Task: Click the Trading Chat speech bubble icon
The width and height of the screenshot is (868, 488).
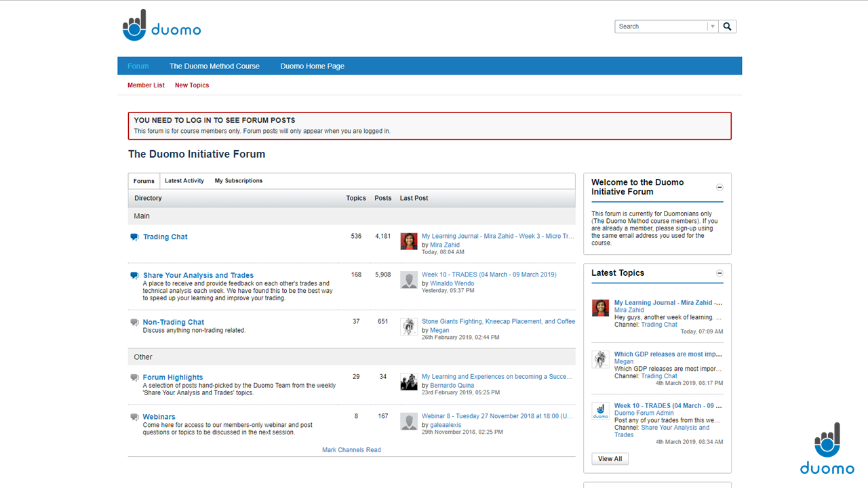Action: pos(134,237)
